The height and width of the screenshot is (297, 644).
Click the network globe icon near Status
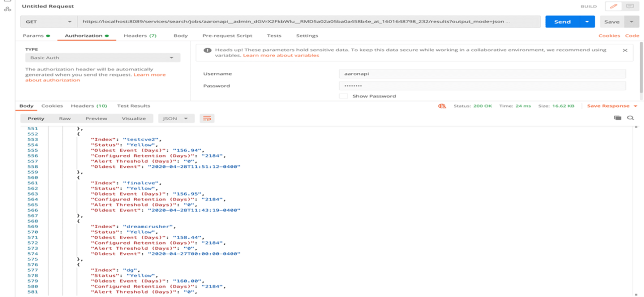point(442,106)
